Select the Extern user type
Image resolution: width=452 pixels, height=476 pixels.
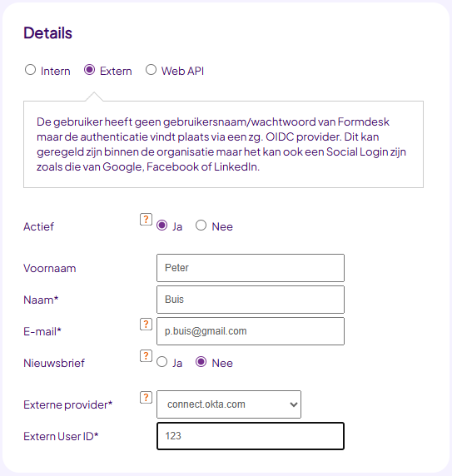(x=90, y=70)
